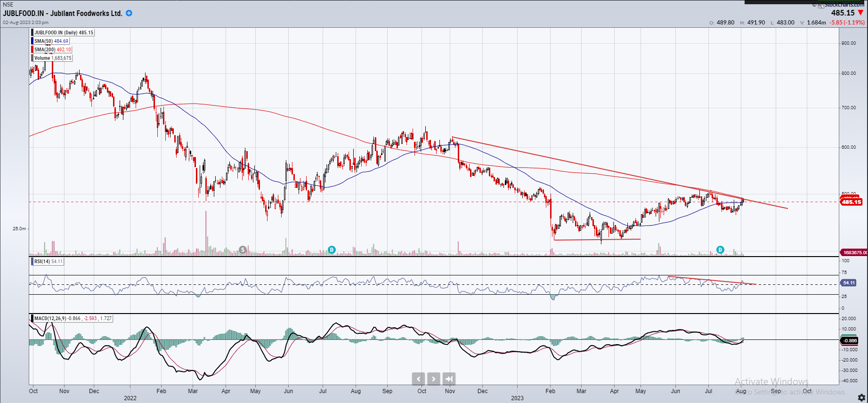The height and width of the screenshot is (403, 868).
Task: Click the 2023 year label on time axis
Action: coord(517,398)
